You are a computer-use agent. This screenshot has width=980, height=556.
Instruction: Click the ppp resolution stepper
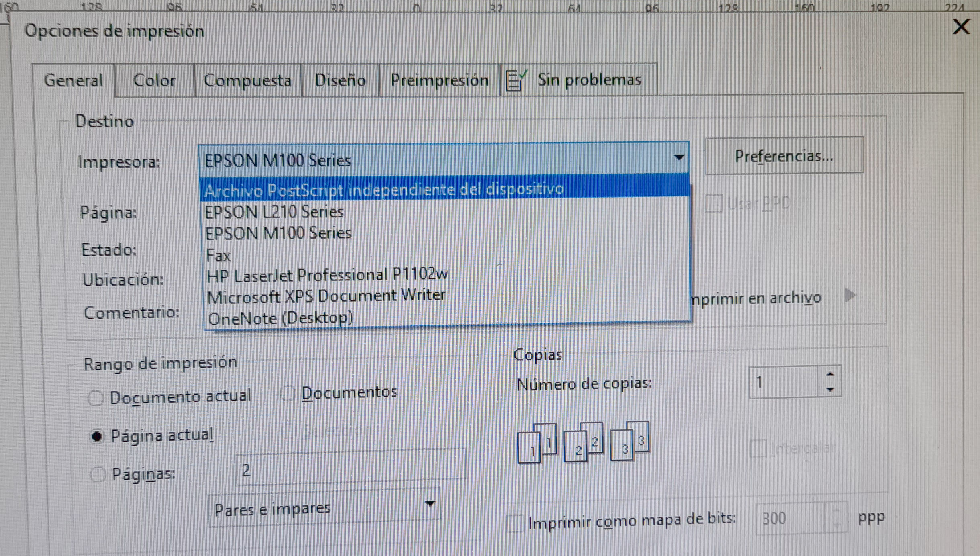point(836,518)
